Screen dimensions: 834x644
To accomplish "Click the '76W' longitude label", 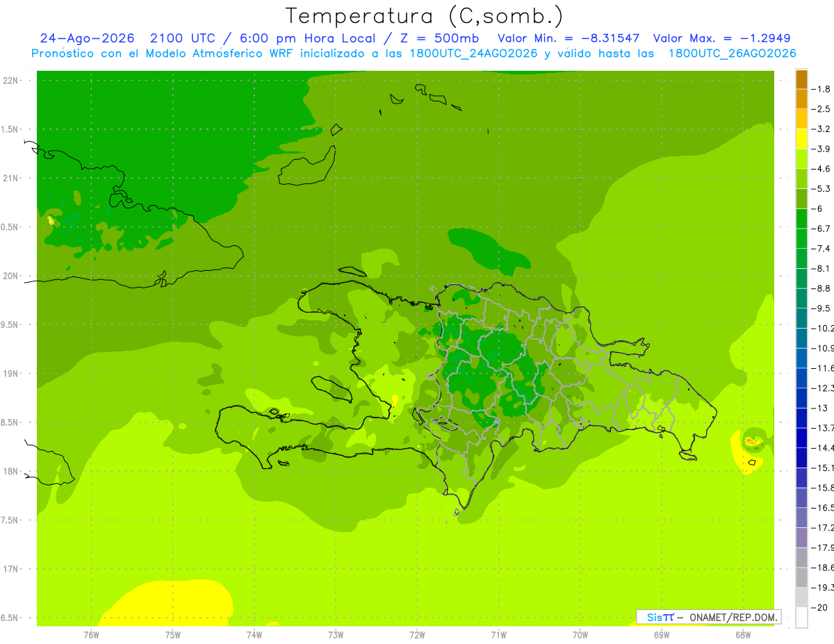I will [91, 634].
